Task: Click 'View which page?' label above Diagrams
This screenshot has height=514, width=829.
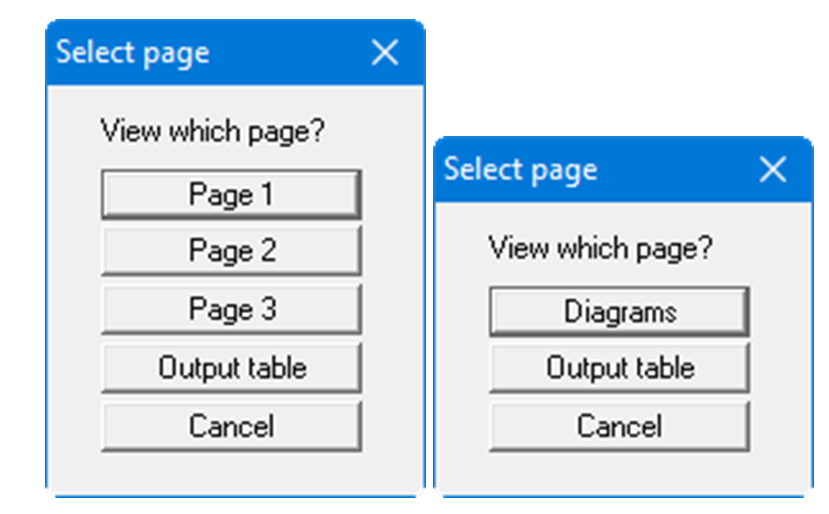Action: pos(601,248)
